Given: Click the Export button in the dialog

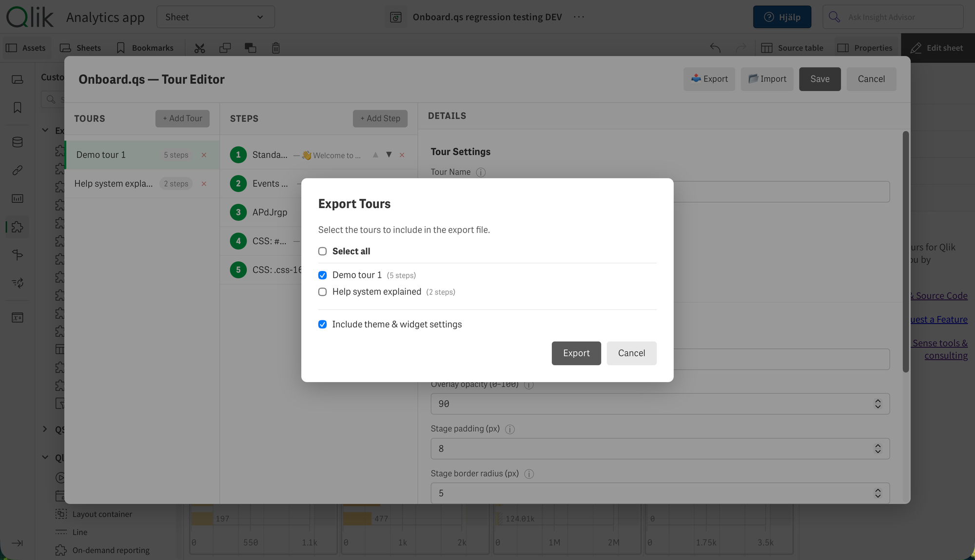Looking at the screenshot, I should click(x=576, y=353).
